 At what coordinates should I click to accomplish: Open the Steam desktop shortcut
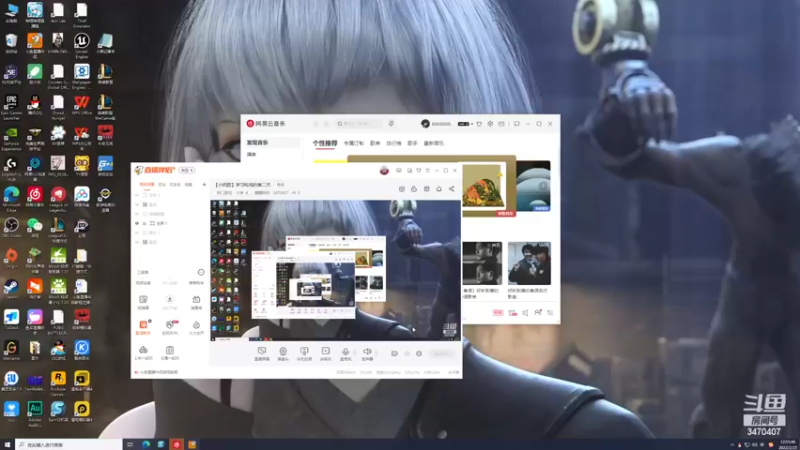[11, 288]
